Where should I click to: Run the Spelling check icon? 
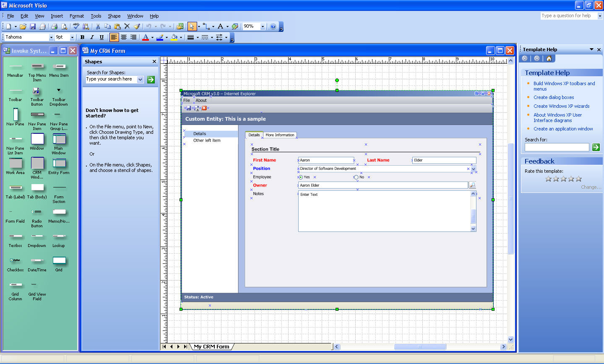click(x=76, y=26)
